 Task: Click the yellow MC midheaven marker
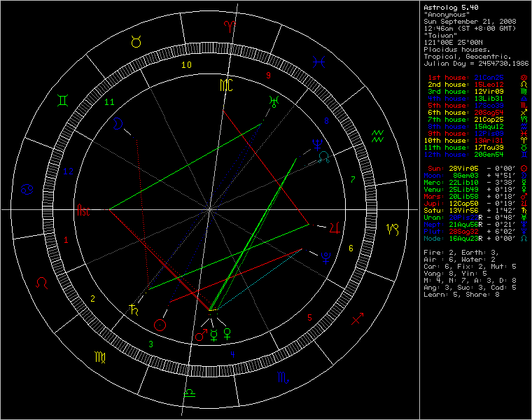coord(226,85)
